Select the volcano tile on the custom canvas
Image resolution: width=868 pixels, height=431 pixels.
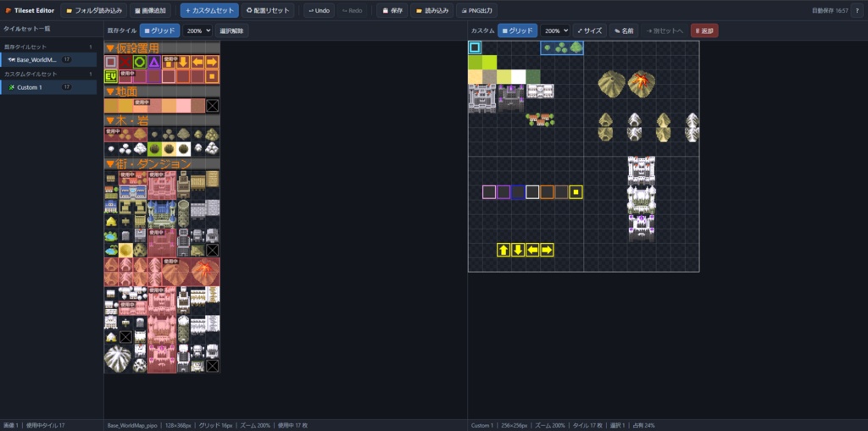[642, 84]
